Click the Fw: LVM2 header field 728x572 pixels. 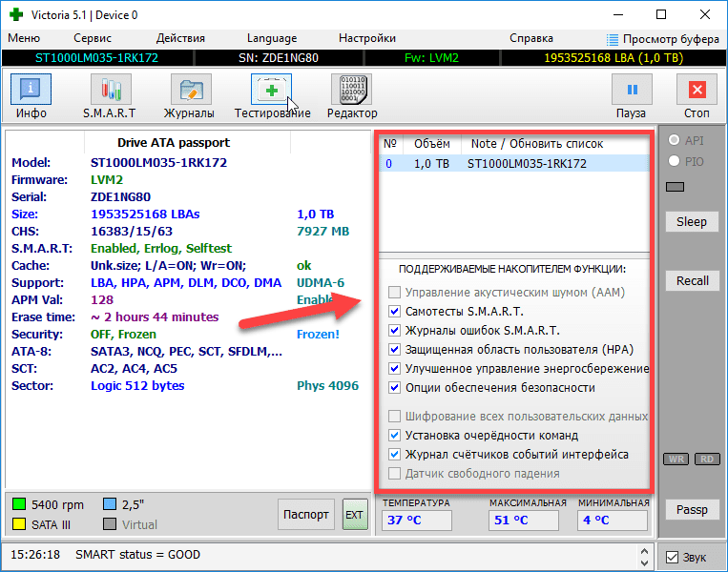point(432,58)
